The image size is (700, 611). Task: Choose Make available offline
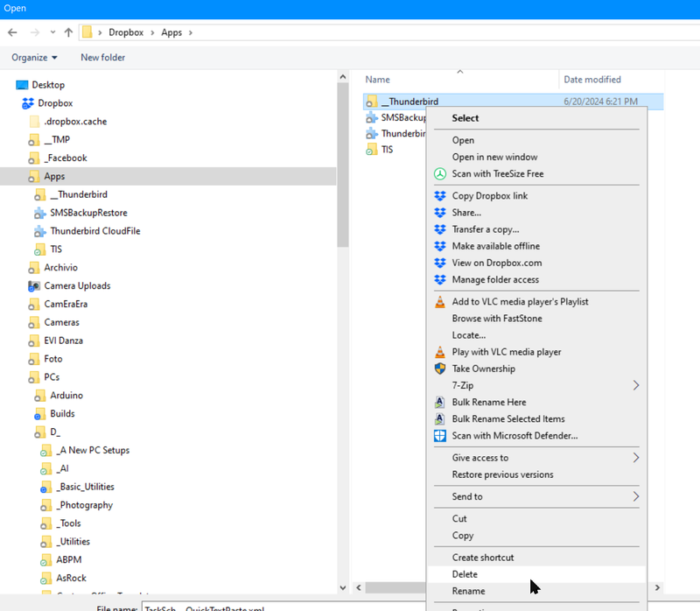tap(495, 246)
